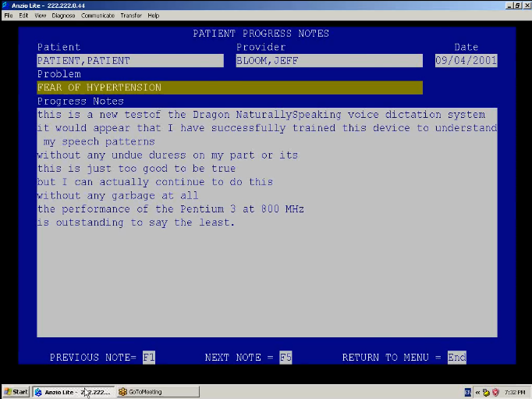The width and height of the screenshot is (532, 399).
Task: Minimize the Anzio Lite window
Action: (509, 5)
